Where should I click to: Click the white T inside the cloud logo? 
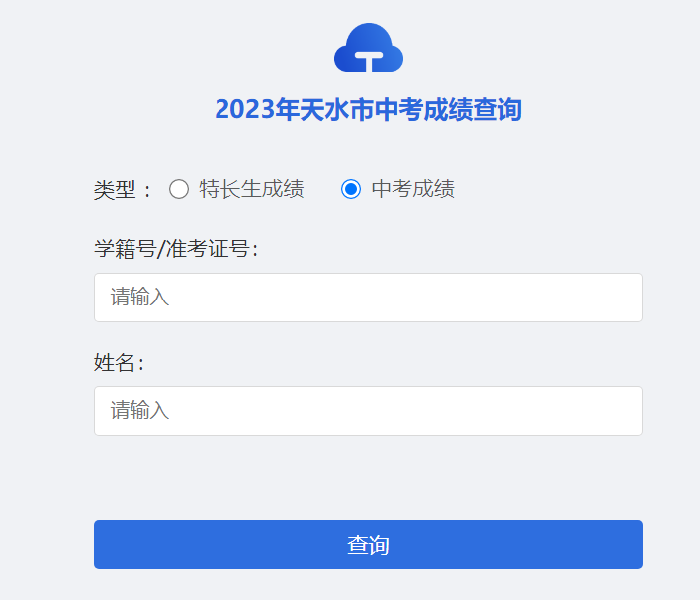(x=369, y=61)
